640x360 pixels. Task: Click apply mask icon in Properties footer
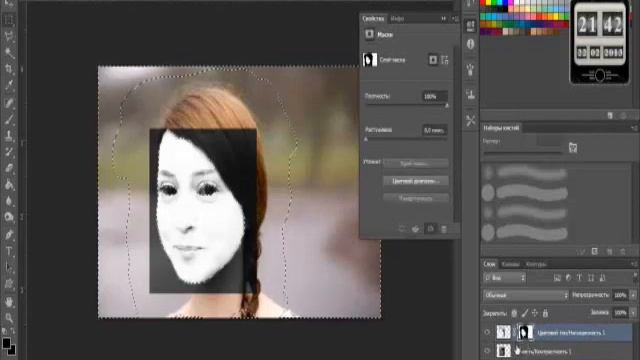click(416, 229)
